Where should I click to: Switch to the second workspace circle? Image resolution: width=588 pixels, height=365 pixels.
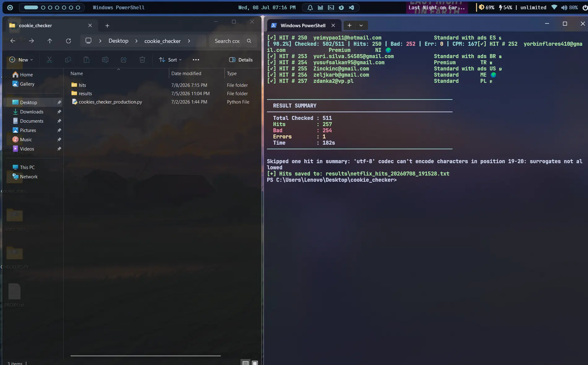coord(43,7)
